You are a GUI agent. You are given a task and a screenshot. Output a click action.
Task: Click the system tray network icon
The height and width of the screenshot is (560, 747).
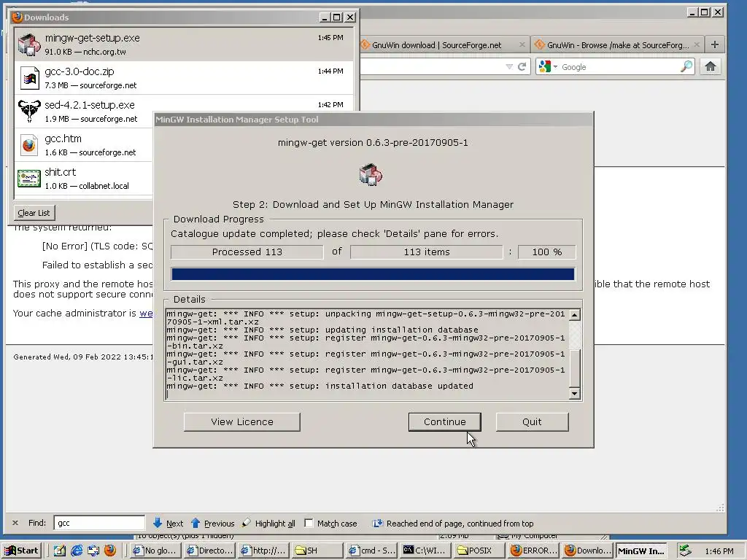click(685, 551)
